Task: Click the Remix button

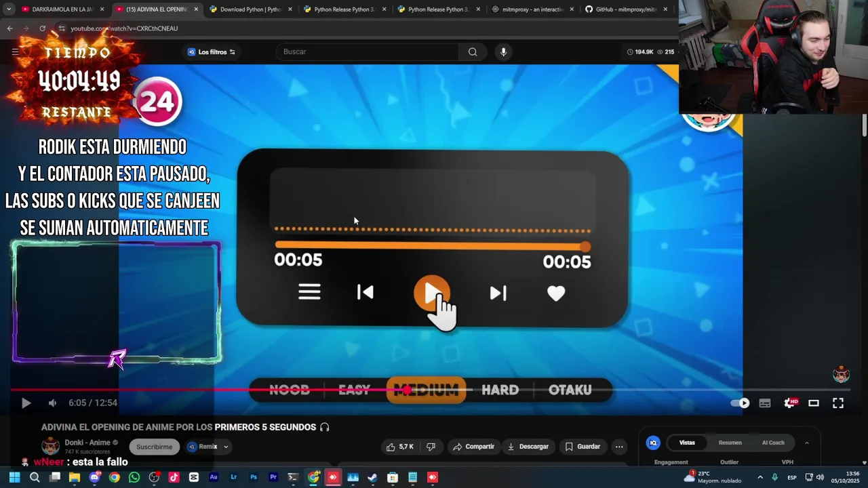Action: (203, 447)
